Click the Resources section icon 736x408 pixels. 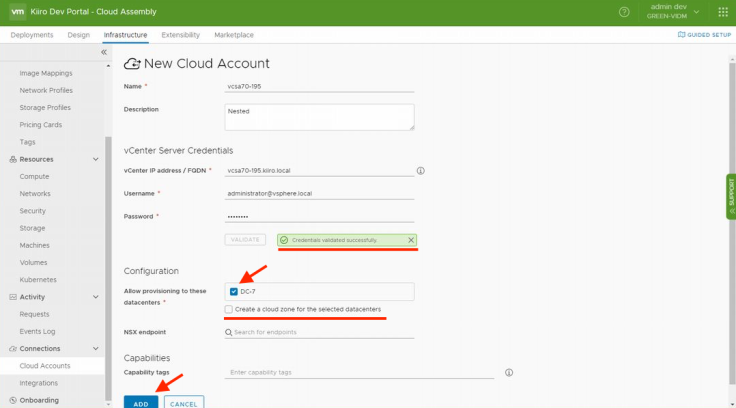[13, 160]
